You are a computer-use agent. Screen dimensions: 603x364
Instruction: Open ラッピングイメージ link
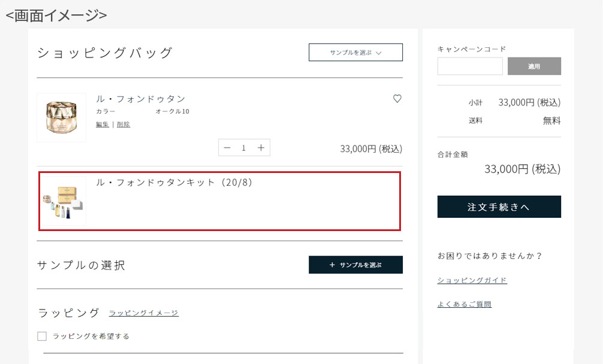(143, 313)
